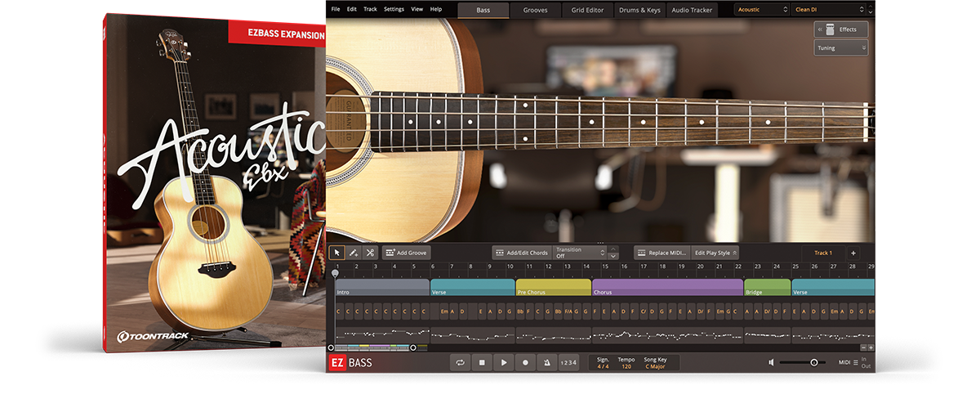Screen dimensions: 980x399
Task: Toggle loop playback on
Action: [461, 362]
